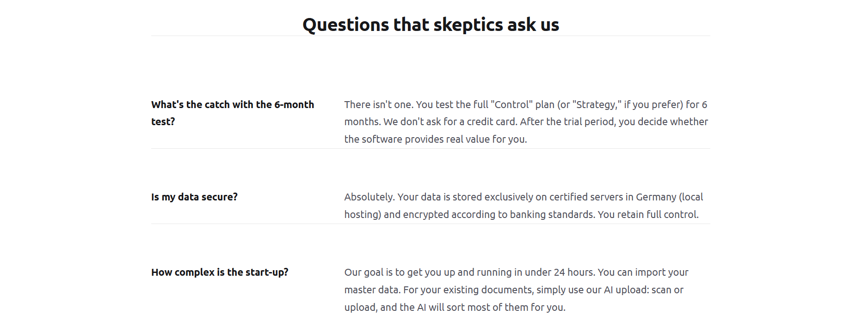The height and width of the screenshot is (333, 868).
Task: Click the phrase "You retain full control"
Action: (x=647, y=215)
